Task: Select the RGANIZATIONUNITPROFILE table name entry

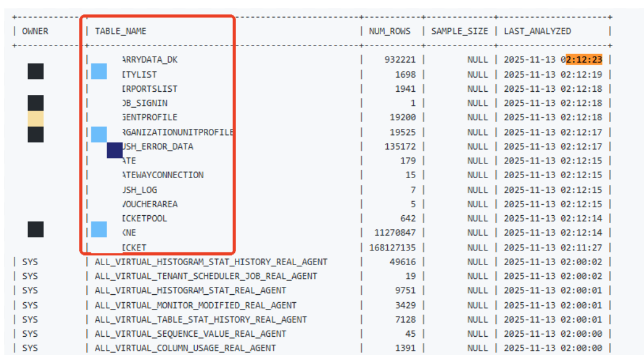Action: pyautogui.click(x=178, y=132)
